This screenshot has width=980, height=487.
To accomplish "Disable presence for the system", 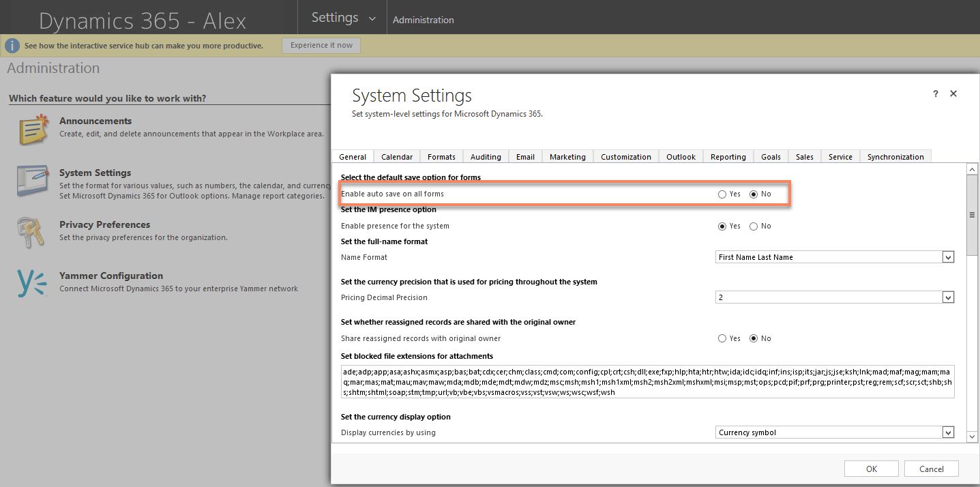I will coord(752,226).
